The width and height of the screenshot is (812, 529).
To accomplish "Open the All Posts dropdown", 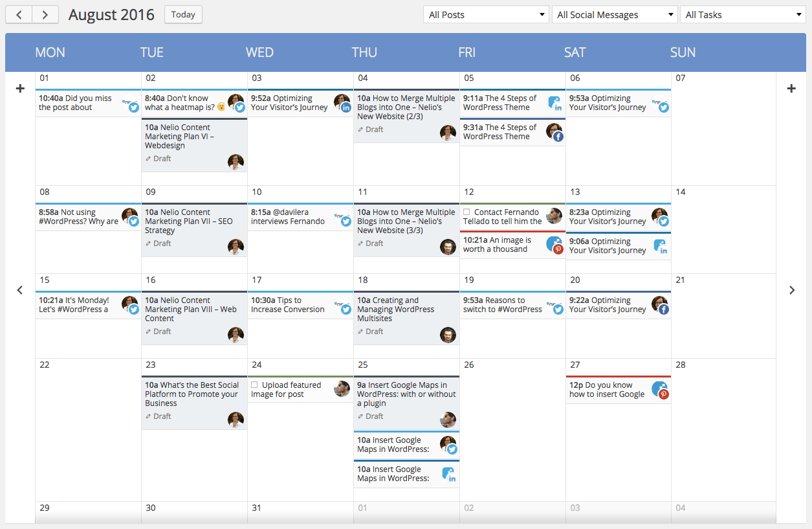I will pyautogui.click(x=487, y=15).
